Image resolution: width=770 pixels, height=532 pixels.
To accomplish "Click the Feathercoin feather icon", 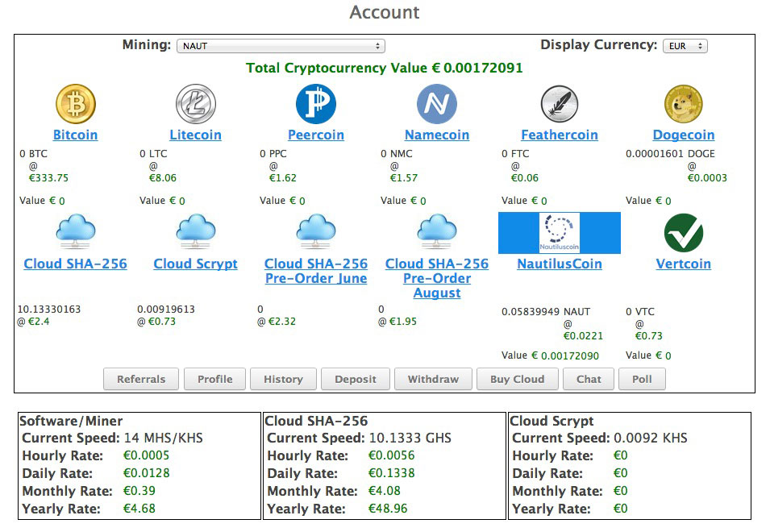I will pyautogui.click(x=560, y=103).
